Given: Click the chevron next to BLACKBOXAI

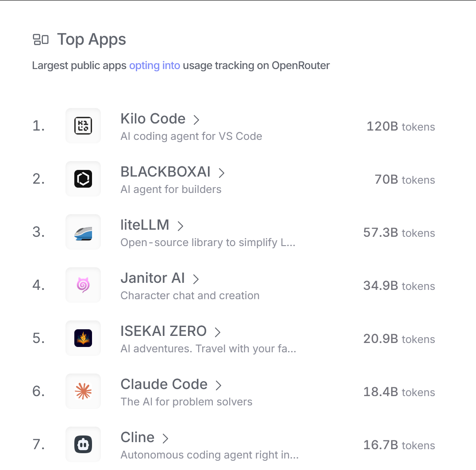Looking at the screenshot, I should [222, 173].
